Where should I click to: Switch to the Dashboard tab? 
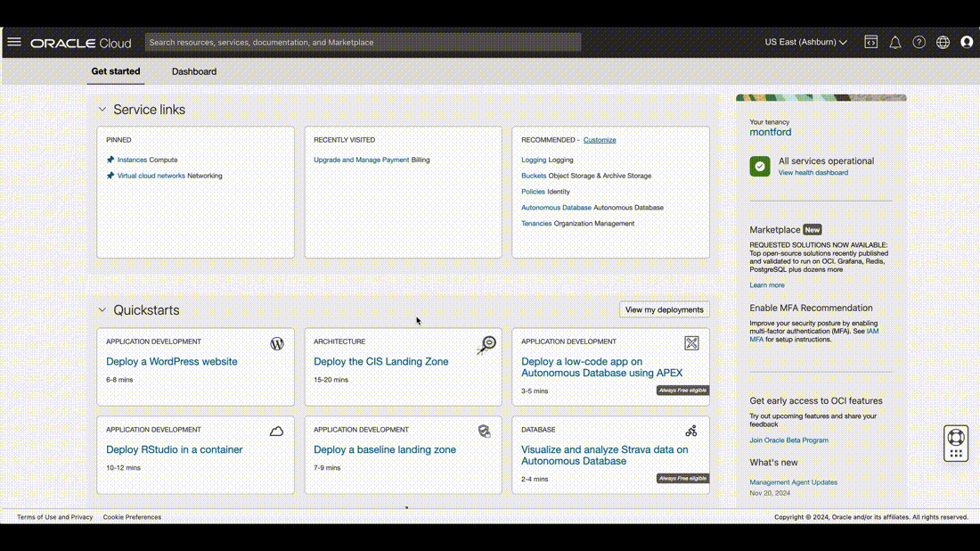click(x=194, y=71)
